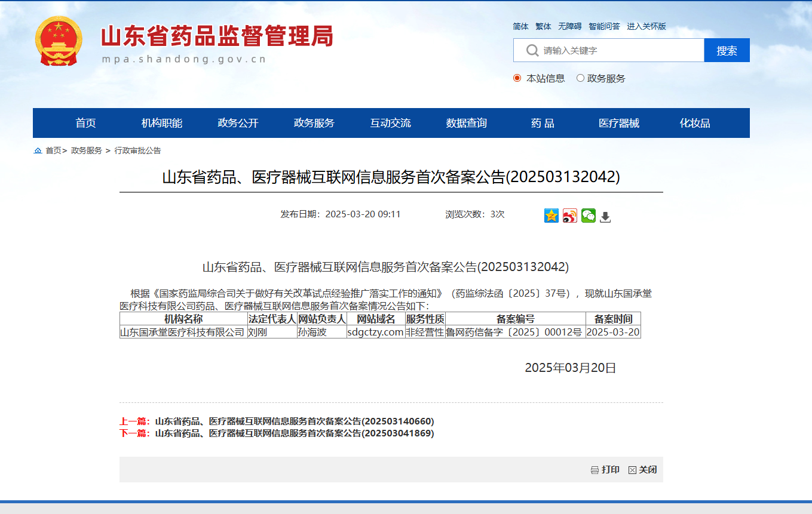Share article to QZone via star icon
The height and width of the screenshot is (514, 812).
(x=551, y=216)
